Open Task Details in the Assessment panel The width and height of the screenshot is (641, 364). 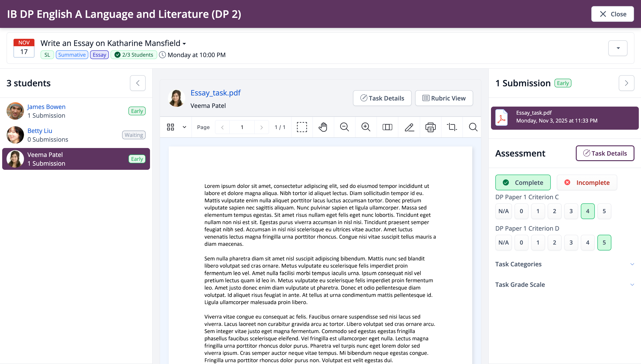point(605,153)
